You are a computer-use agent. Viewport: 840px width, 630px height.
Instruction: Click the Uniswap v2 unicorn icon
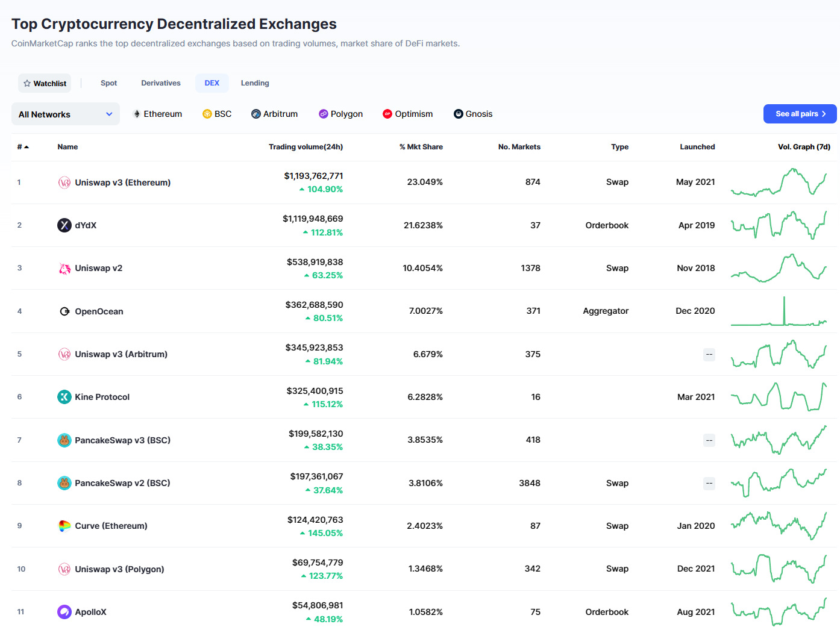coord(64,269)
